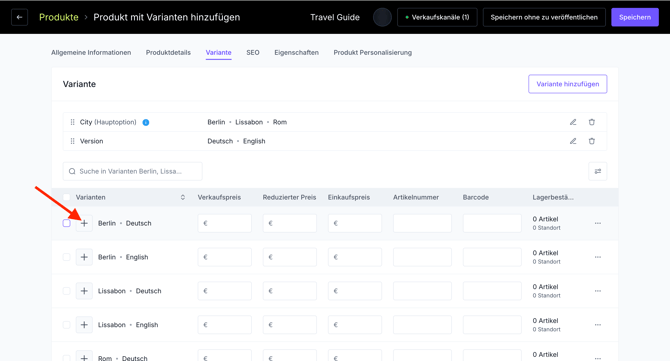Expand the Lissabon Deutsch variant with plus

click(84, 291)
